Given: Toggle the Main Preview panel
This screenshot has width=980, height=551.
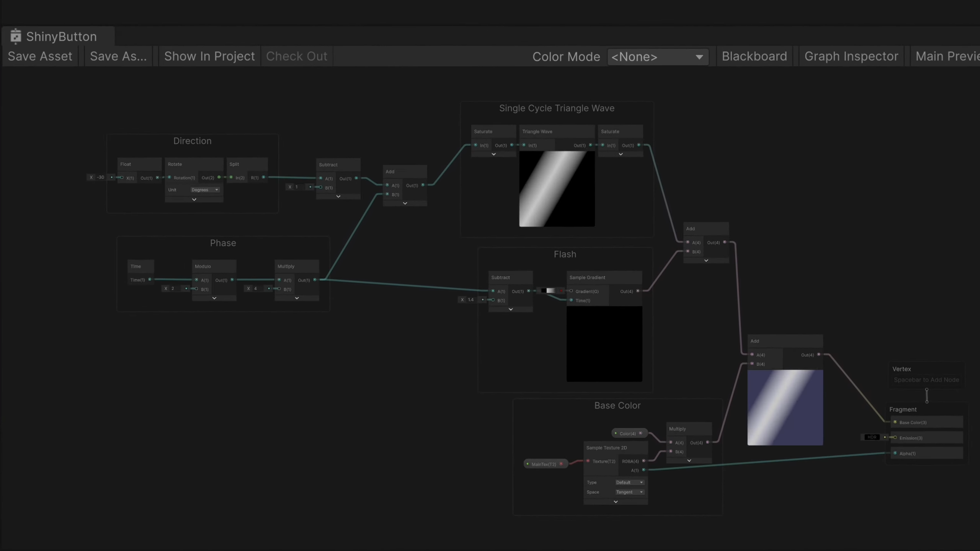Looking at the screenshot, I should click(946, 56).
